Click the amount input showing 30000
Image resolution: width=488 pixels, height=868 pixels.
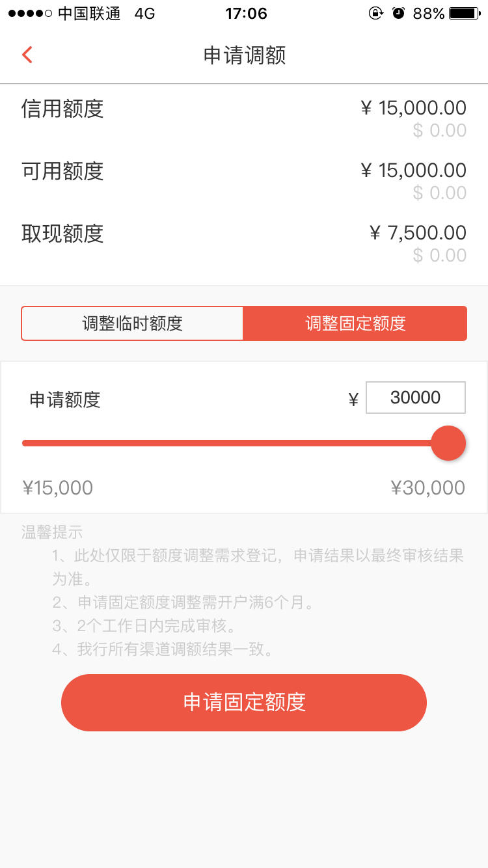416,398
